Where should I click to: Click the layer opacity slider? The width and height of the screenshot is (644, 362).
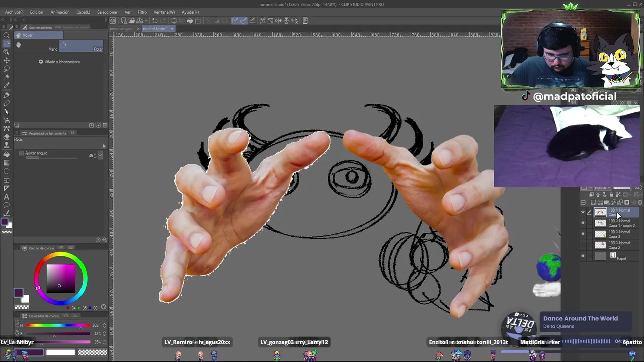[x=622, y=188]
